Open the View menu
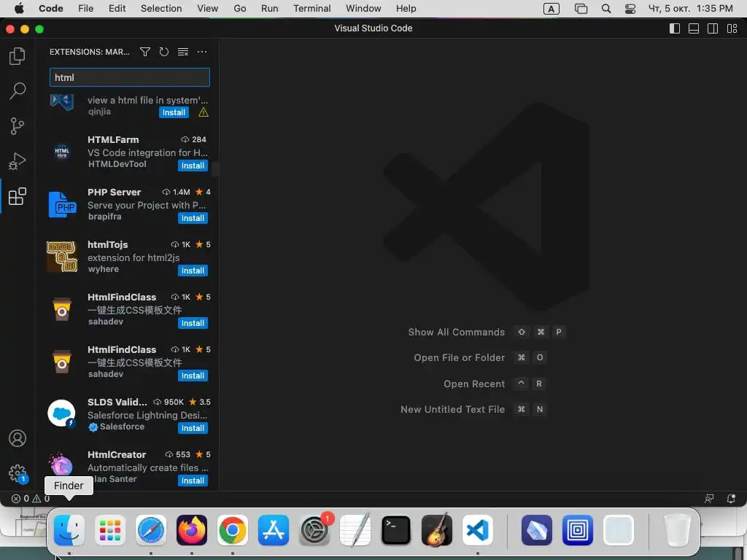Image resolution: width=747 pixels, height=560 pixels. (208, 9)
